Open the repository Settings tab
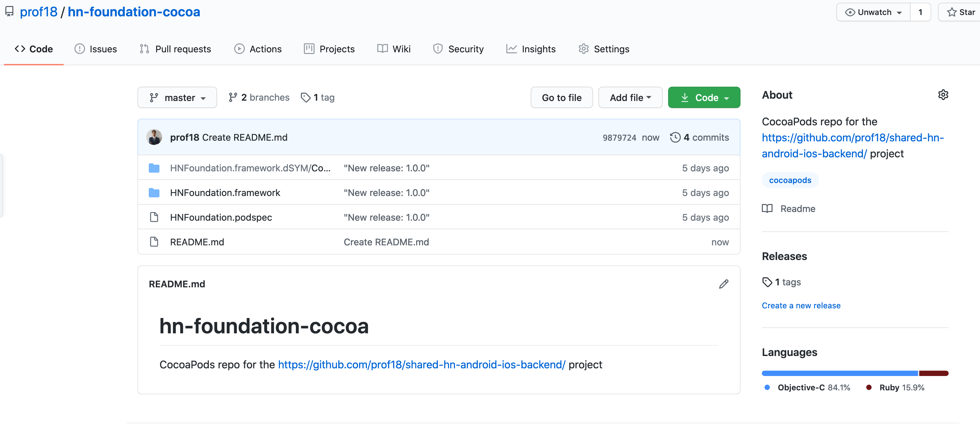 pos(604,49)
